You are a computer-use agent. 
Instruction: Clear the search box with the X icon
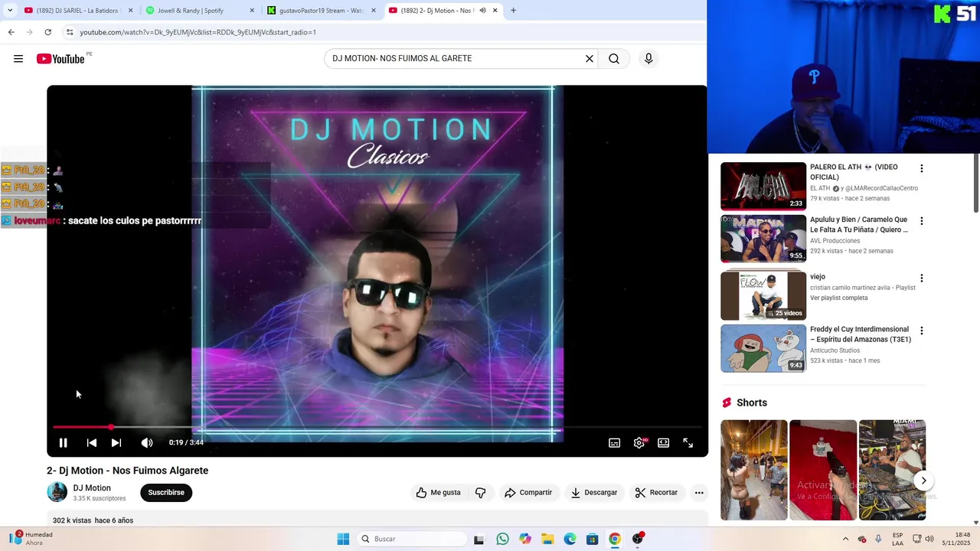(x=590, y=59)
